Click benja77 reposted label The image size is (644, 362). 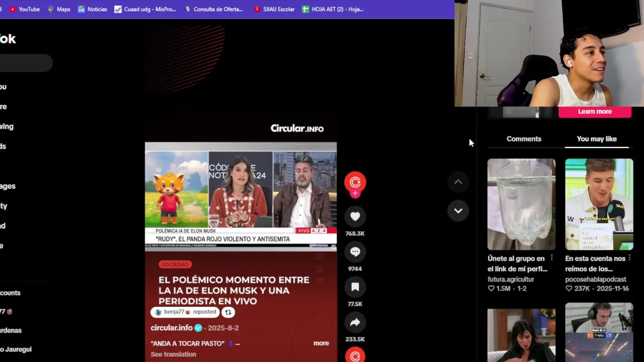pos(185,312)
